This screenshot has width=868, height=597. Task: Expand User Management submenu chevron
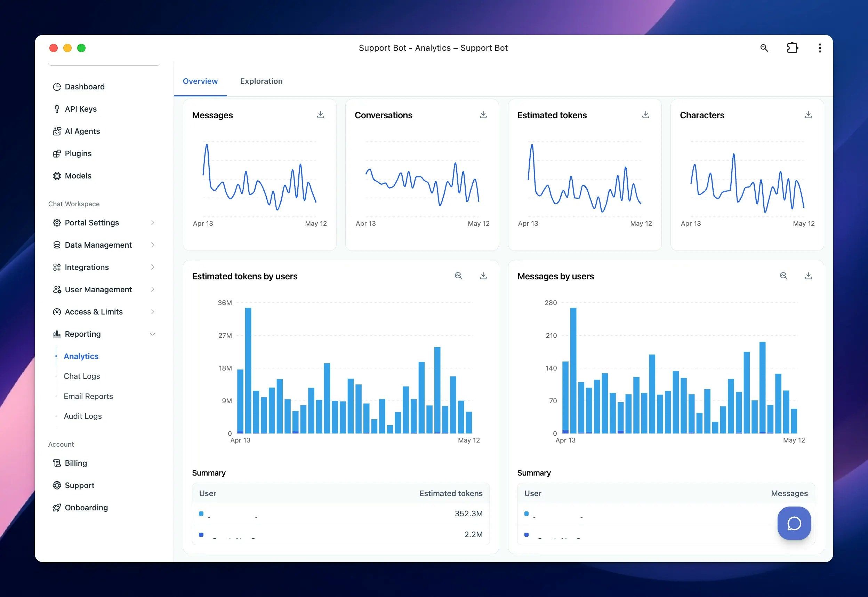pos(153,289)
